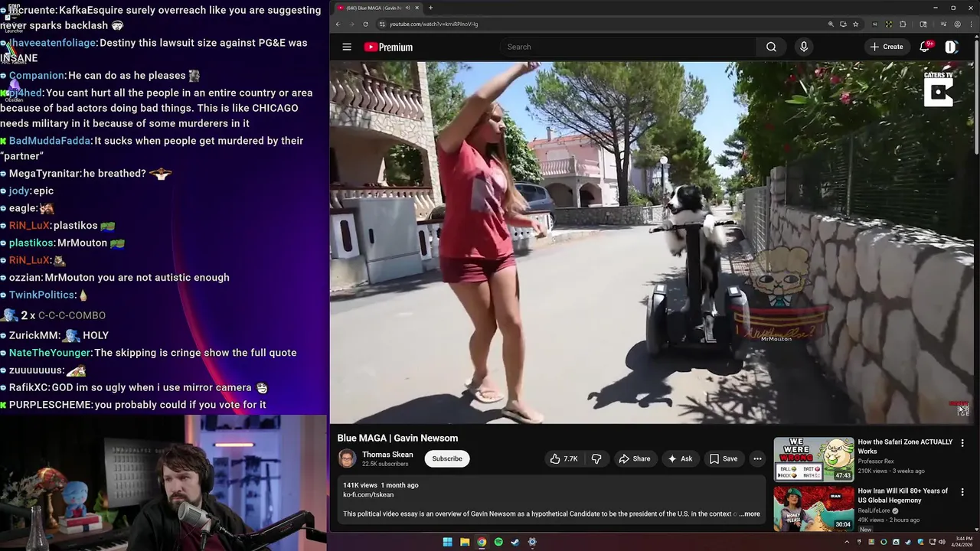
Task: Open the RealLifeLore channel name
Action: tap(874, 510)
